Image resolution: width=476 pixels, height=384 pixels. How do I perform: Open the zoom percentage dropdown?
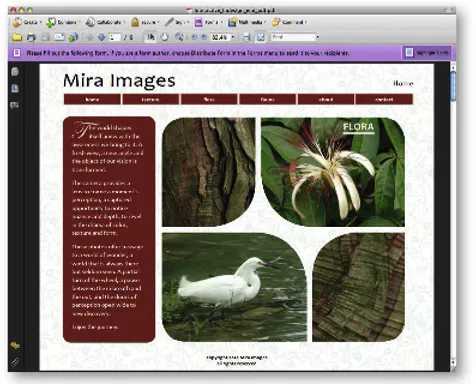point(233,37)
